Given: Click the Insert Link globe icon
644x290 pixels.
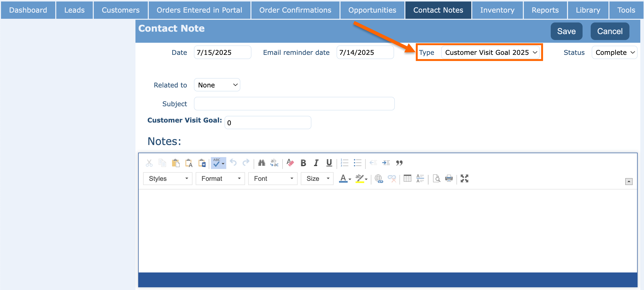Looking at the screenshot, I should (379, 178).
